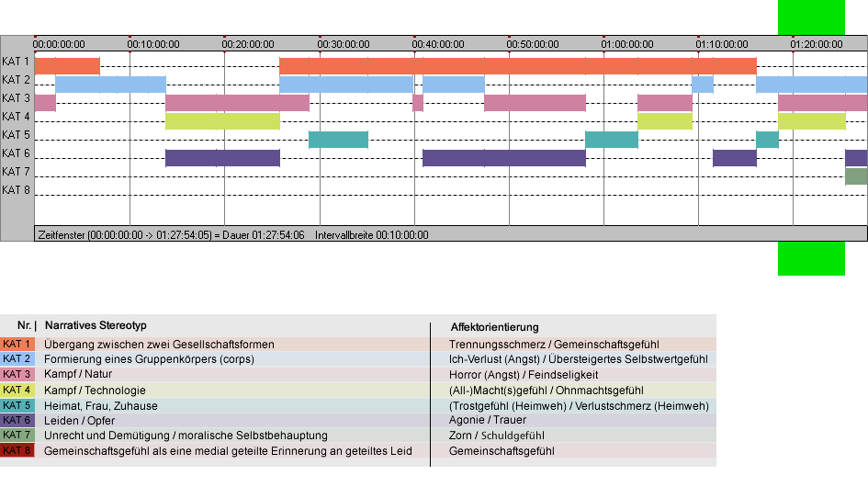Viewport: 868px width, 487px height.
Task: Select blue KAT 2 segment after 00:40:00:00
Action: click(x=454, y=85)
